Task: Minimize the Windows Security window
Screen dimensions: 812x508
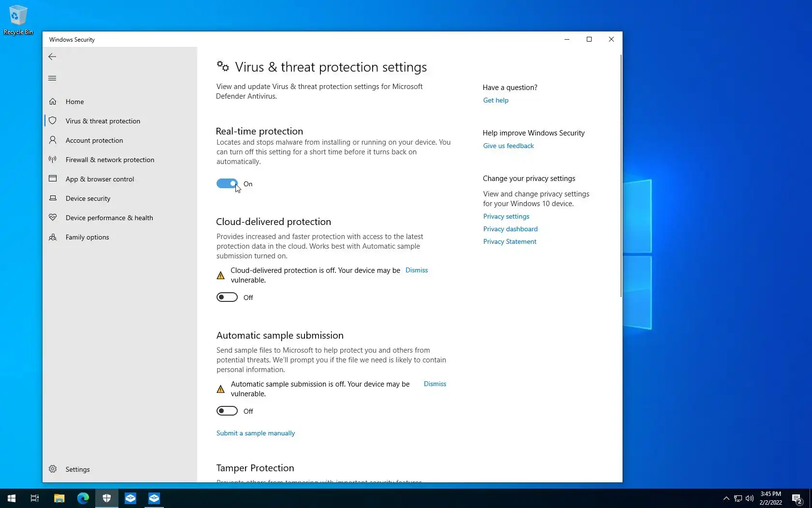Action: coord(567,39)
